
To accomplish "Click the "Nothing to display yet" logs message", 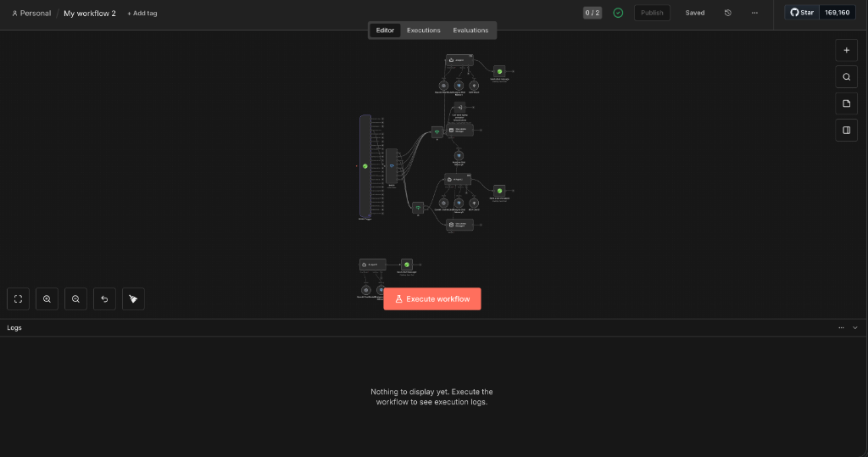I will [431, 397].
